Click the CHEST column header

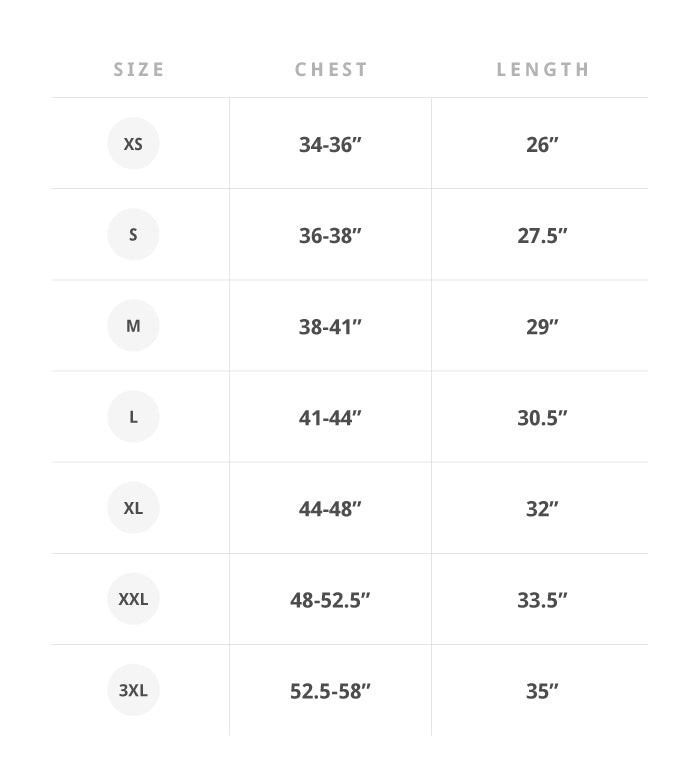click(x=331, y=70)
